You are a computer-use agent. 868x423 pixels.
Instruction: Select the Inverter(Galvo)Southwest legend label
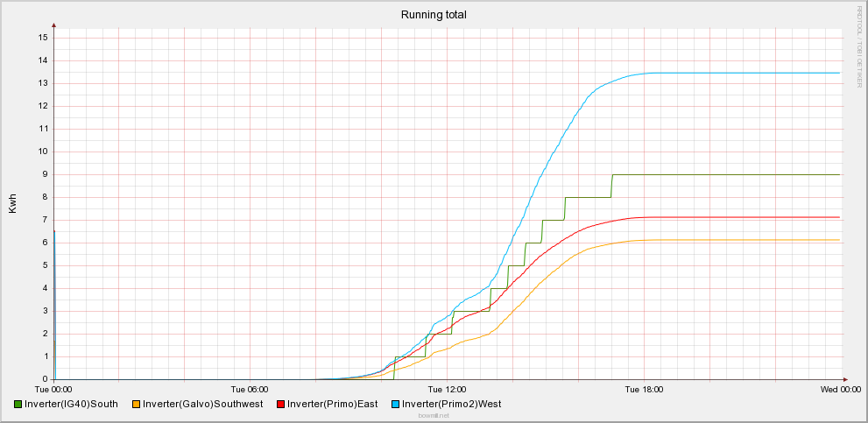pos(202,404)
